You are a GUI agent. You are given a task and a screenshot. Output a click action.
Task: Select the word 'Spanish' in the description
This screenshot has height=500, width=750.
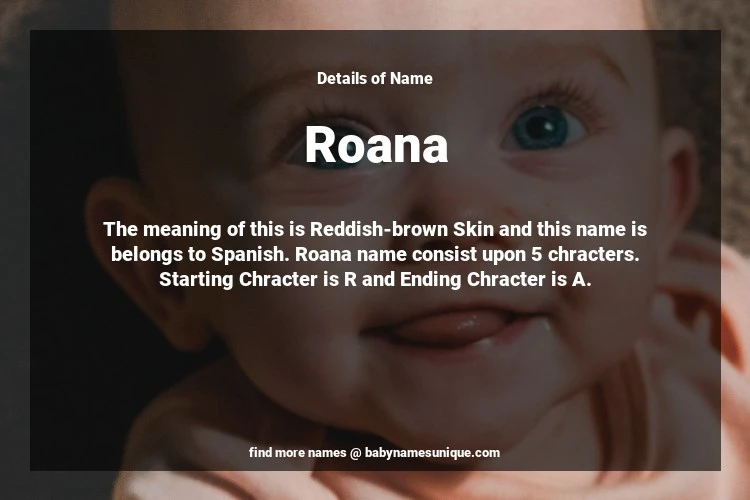coord(249,255)
